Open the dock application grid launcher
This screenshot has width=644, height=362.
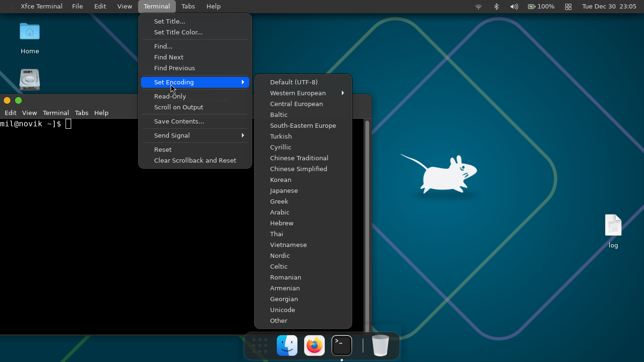coord(260,346)
